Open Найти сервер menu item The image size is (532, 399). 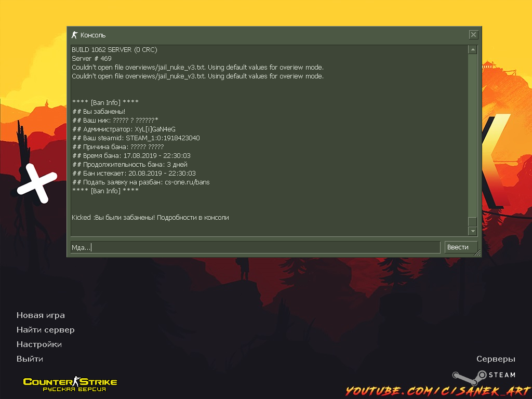tap(46, 330)
